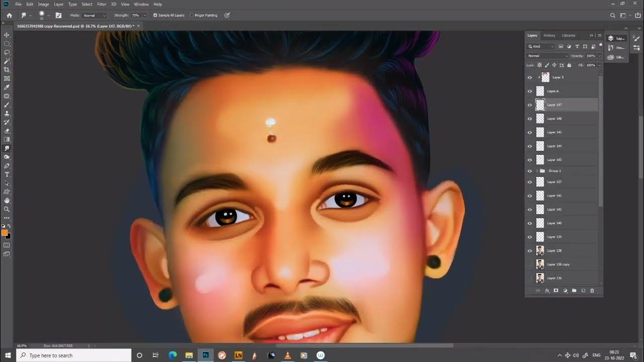
Task: Click collapsed History panel button
Action: tap(616, 48)
